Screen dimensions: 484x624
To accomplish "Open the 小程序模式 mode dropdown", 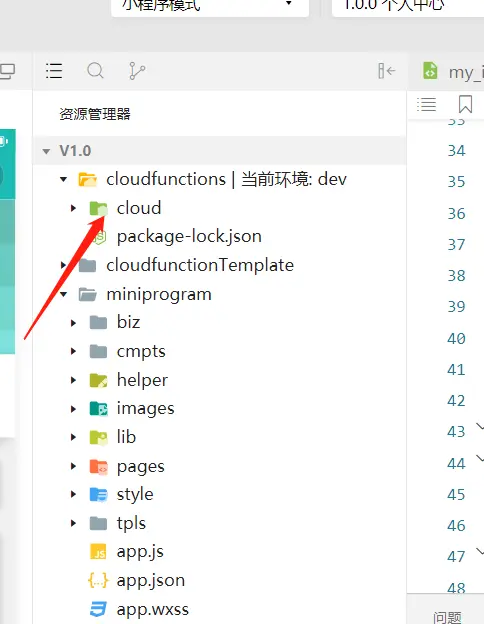I will coord(210,6).
